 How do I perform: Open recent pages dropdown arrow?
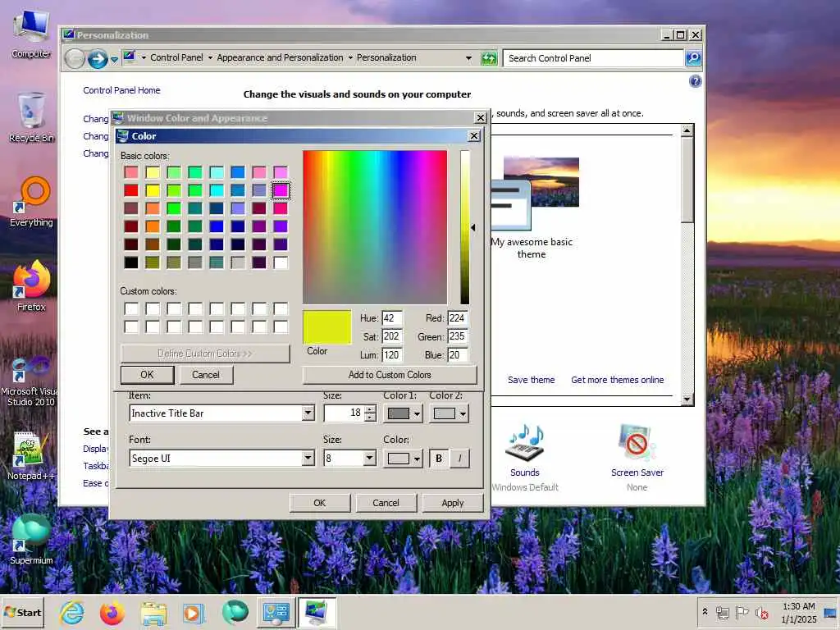(x=114, y=59)
